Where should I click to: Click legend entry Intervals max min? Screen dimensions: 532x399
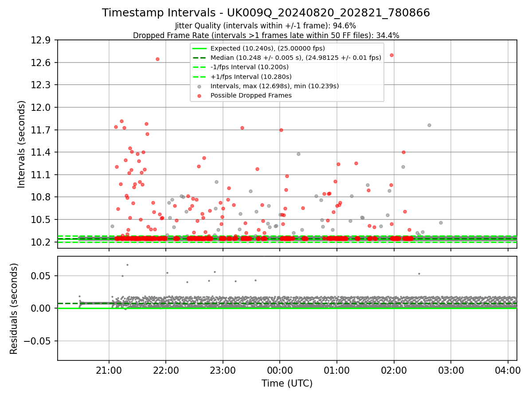pyautogui.click(x=274, y=86)
